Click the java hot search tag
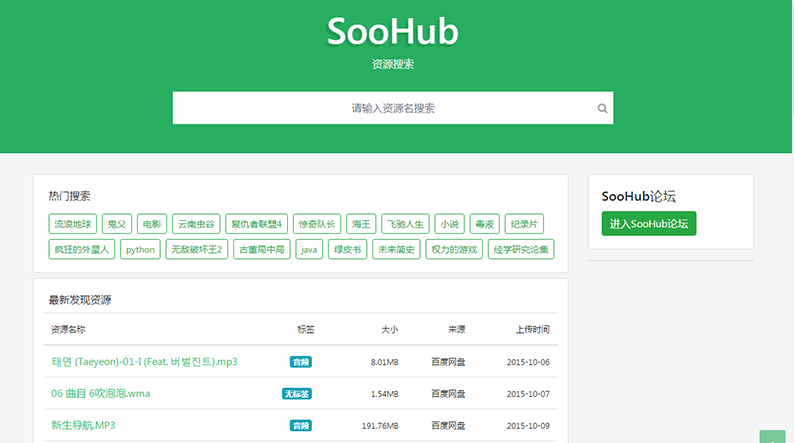The width and height of the screenshot is (794, 443). pyautogui.click(x=310, y=249)
